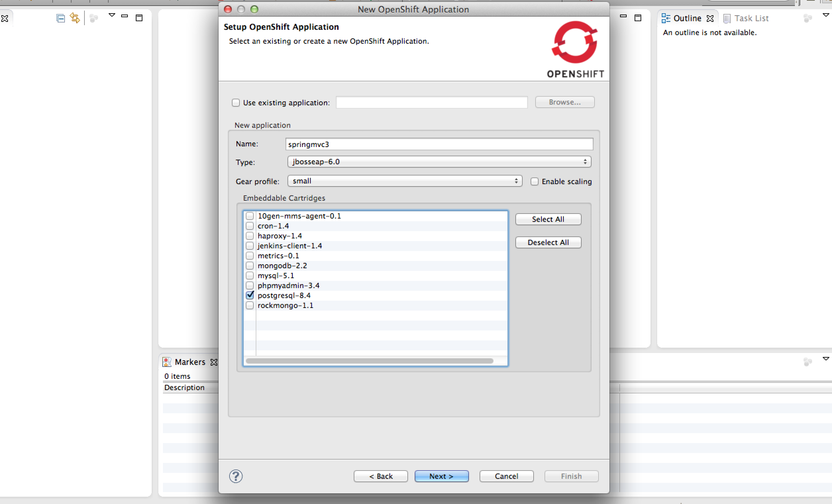The width and height of the screenshot is (832, 504).
Task: Click the Collapse All icon in left panel
Action: tap(60, 18)
